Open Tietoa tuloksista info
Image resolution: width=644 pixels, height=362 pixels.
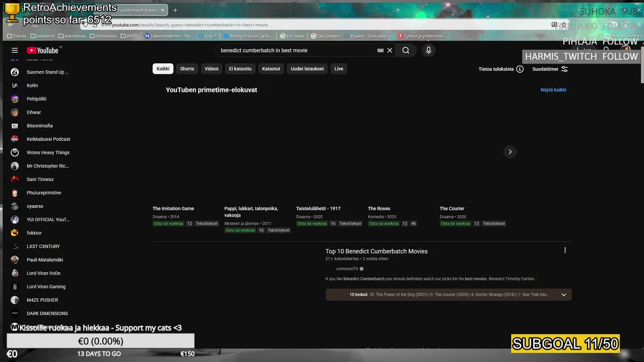pos(501,69)
